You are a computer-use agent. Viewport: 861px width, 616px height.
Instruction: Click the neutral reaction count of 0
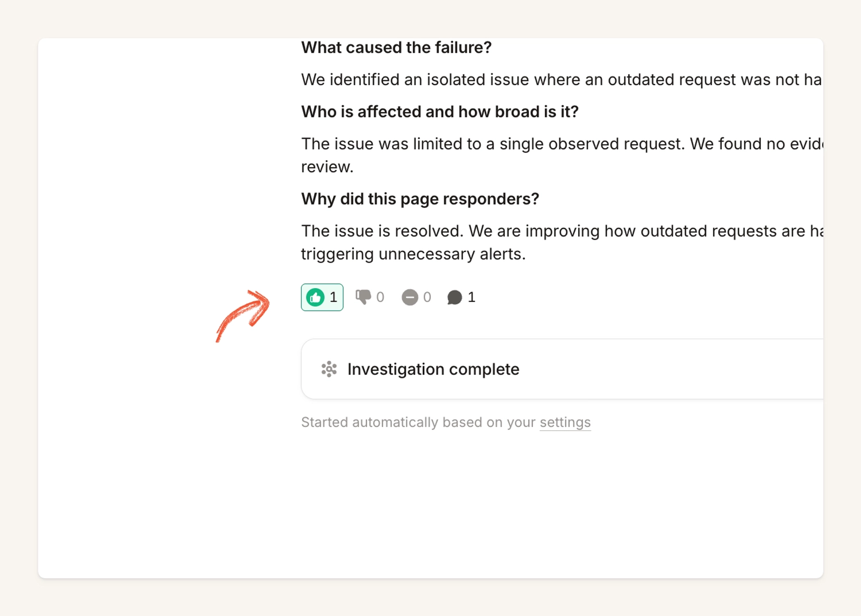427,297
